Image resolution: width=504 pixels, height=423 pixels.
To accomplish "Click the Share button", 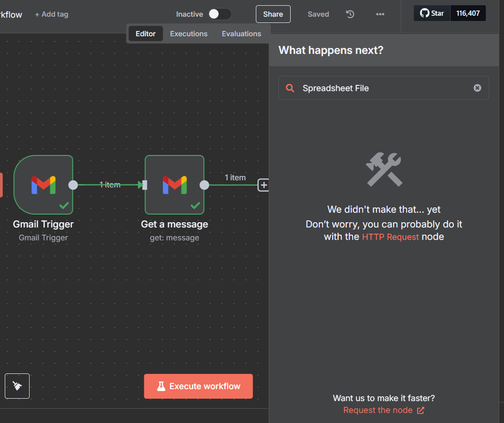I will pos(273,14).
